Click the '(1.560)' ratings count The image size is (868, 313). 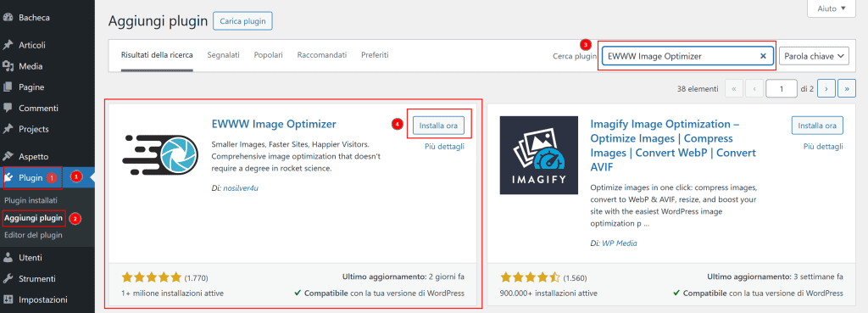pos(575,277)
